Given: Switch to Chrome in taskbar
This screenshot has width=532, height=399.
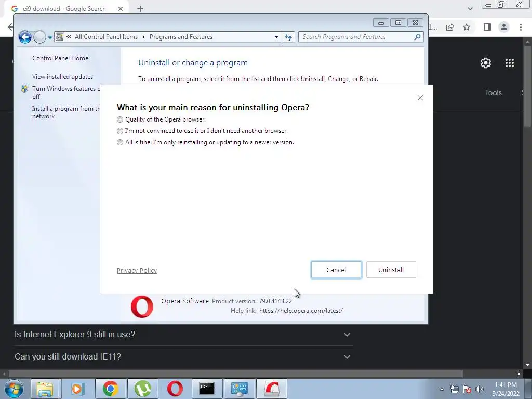Looking at the screenshot, I should click(x=110, y=389).
